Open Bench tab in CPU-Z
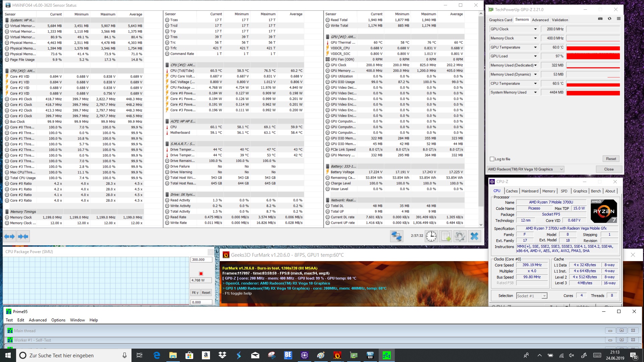The image size is (644, 362). click(x=596, y=191)
